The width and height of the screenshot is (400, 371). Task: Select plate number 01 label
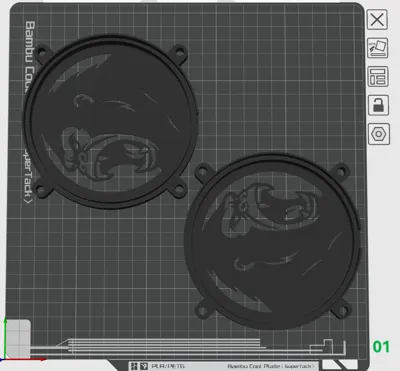(381, 347)
